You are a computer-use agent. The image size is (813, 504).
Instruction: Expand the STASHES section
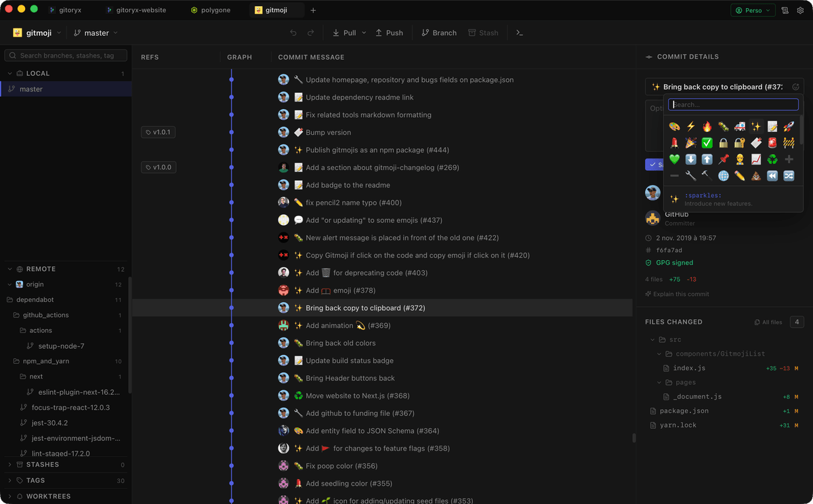point(10,465)
